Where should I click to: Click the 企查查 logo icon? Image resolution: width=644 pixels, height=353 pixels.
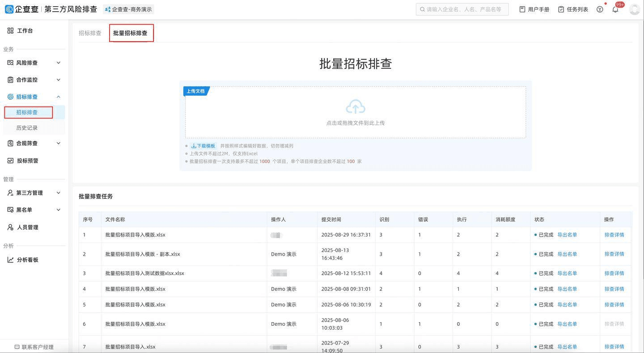[9, 9]
